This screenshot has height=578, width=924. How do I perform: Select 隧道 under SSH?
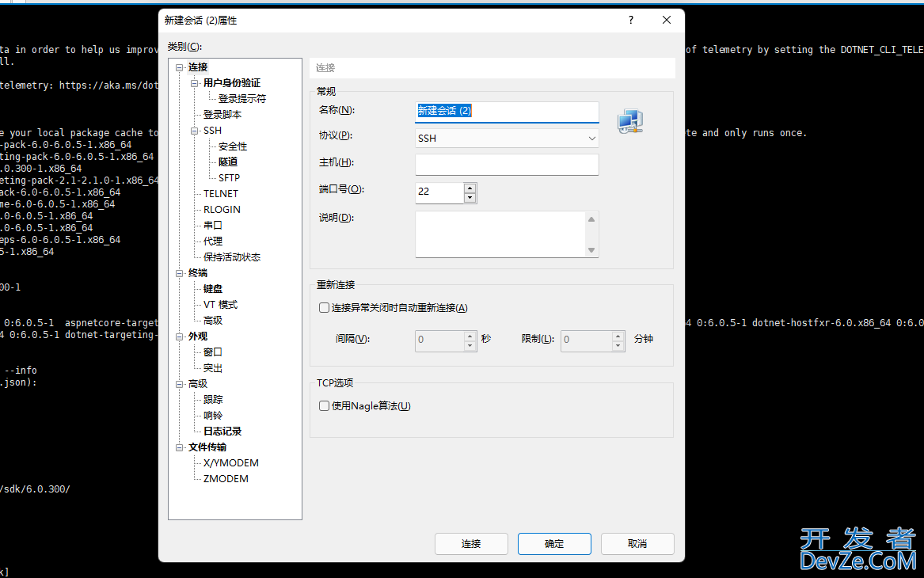click(x=228, y=162)
